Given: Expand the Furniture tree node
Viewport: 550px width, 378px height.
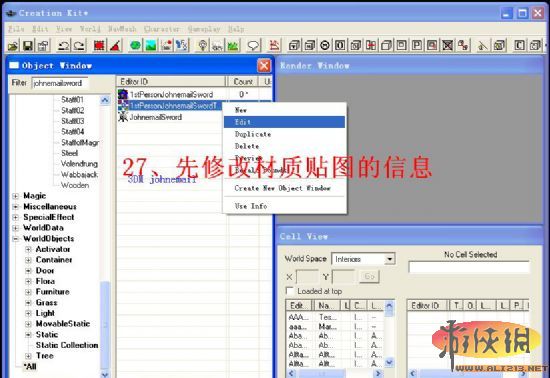Looking at the screenshot, I should (x=28, y=292).
